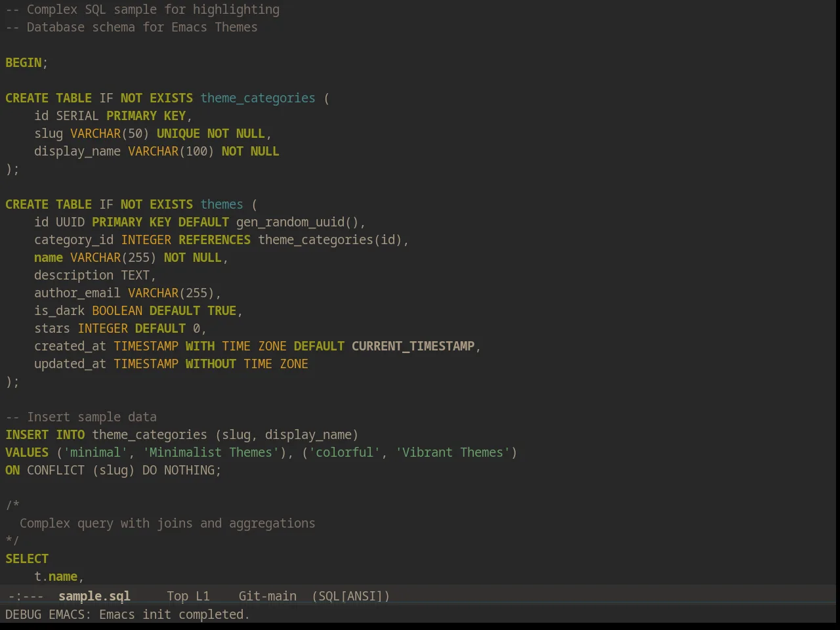840x630 pixels.
Task: Click the REFERENCES keyword on category_id line
Action: (x=215, y=240)
